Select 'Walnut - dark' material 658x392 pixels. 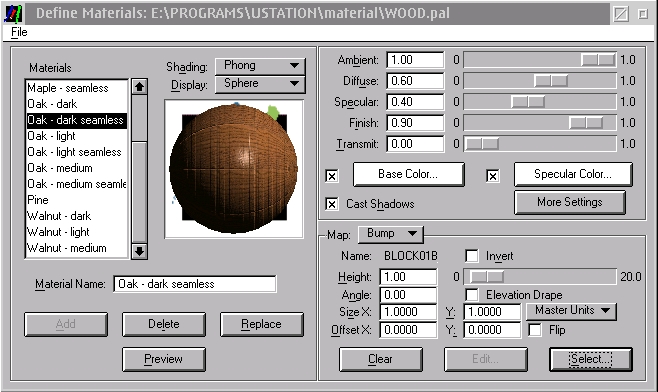77,216
